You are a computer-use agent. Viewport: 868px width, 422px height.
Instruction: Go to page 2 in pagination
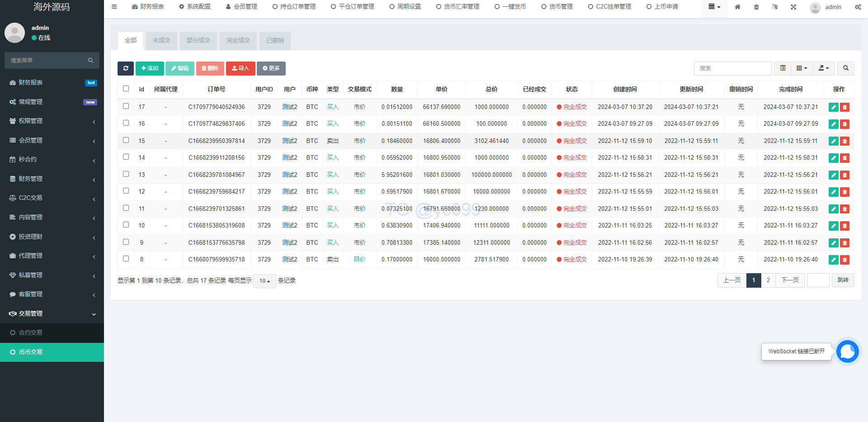tap(768, 280)
